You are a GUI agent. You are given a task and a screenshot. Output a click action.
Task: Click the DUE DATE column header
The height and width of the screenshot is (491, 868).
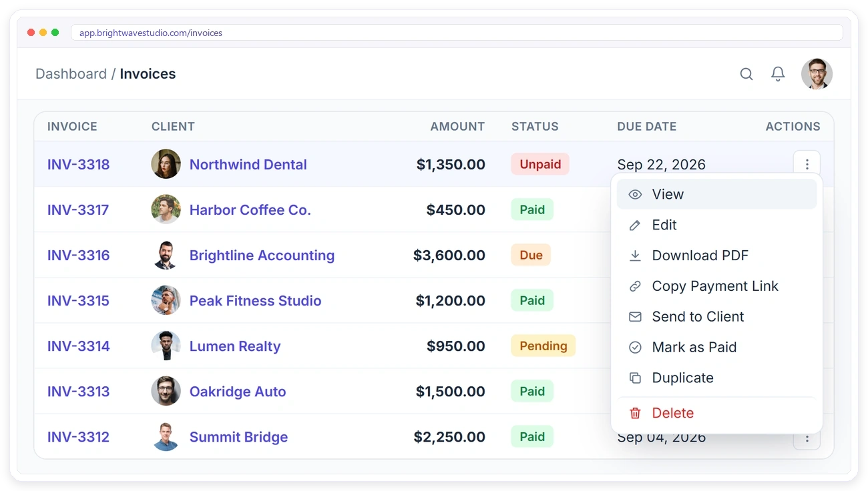coord(647,127)
